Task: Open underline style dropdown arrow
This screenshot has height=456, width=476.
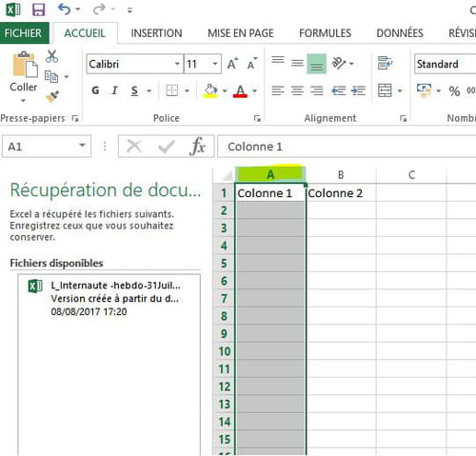Action: click(x=149, y=90)
